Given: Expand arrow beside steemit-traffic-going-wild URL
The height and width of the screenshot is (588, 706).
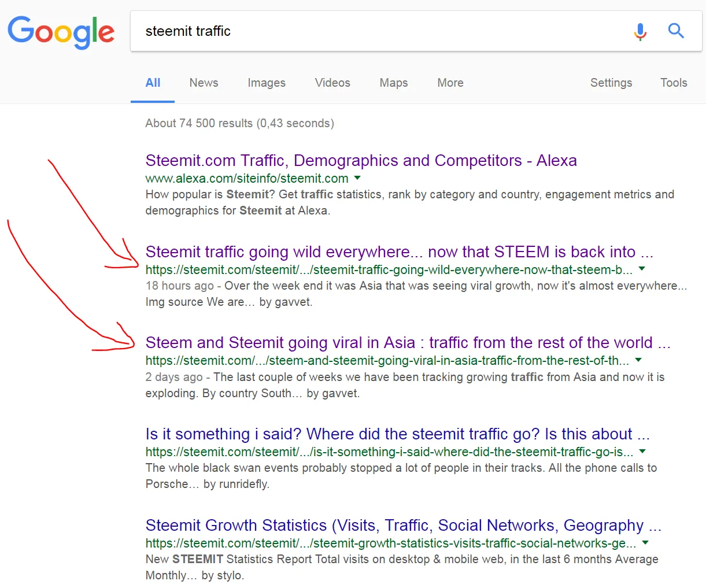Looking at the screenshot, I should coord(641,269).
